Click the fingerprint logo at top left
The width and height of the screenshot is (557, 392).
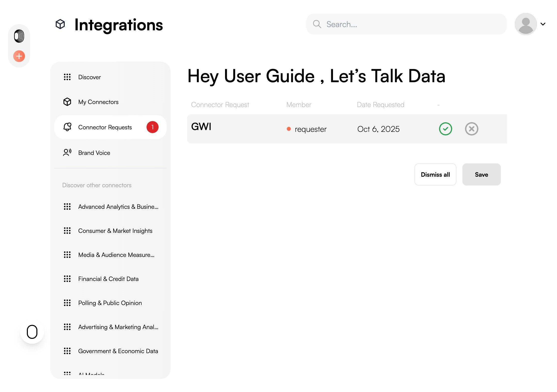(19, 36)
